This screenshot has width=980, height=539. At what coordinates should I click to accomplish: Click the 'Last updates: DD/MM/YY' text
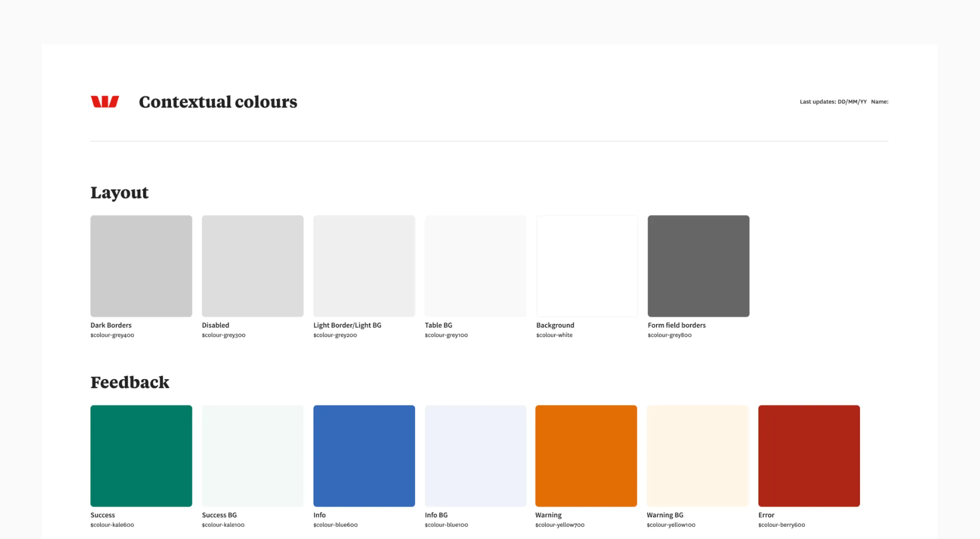pyautogui.click(x=833, y=102)
